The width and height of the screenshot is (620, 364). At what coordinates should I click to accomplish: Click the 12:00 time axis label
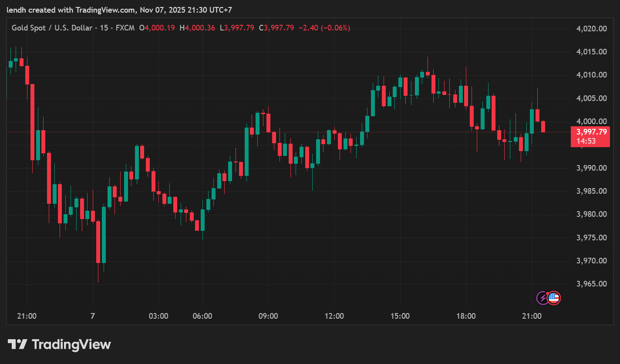coord(334,316)
